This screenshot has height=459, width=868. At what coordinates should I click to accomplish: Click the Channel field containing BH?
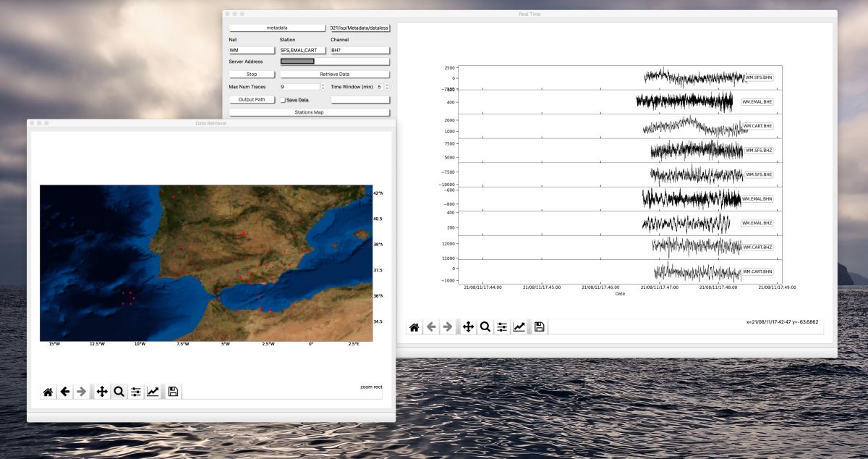pos(360,51)
